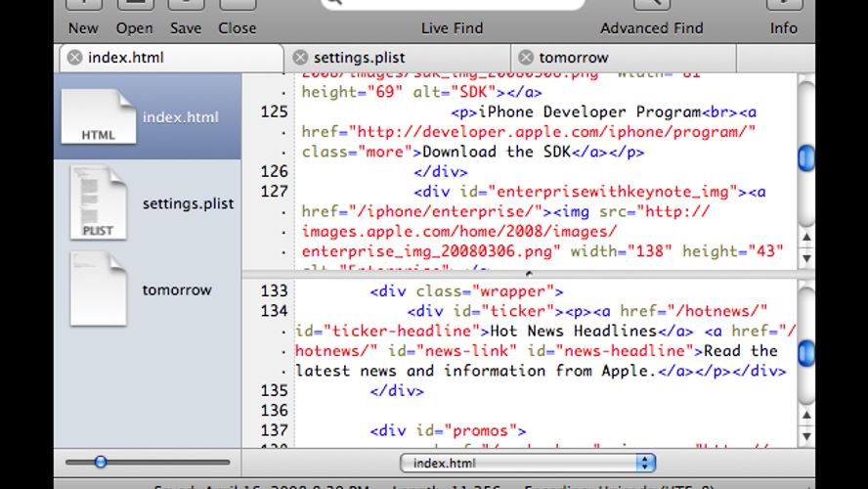Select the settings.plist PLIST icon in sidebar
Screen dimensions: 868x489
(x=98, y=203)
